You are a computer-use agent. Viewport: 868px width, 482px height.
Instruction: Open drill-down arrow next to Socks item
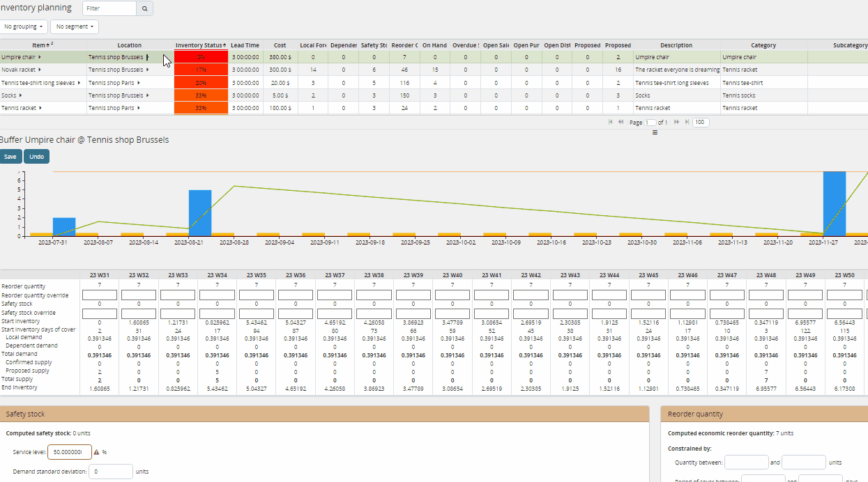coord(20,95)
